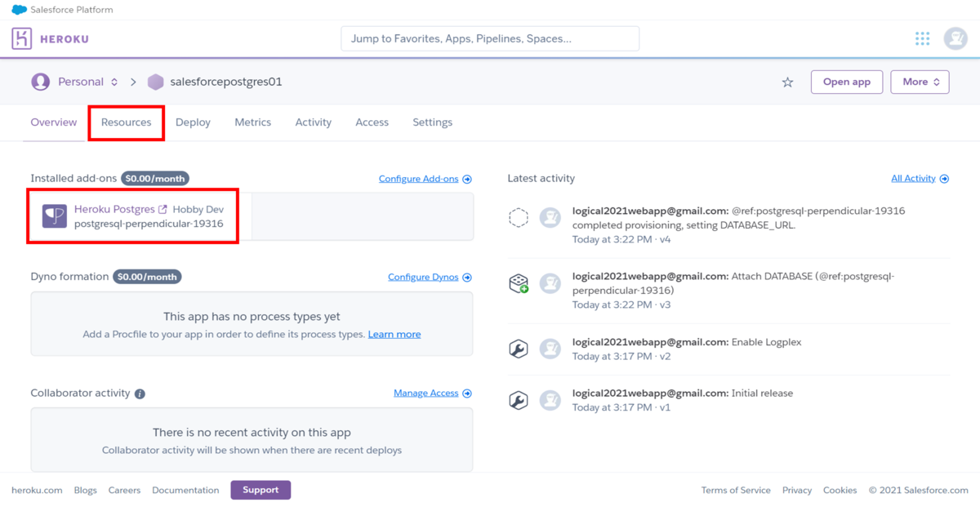Follow the Manage Access link
The width and height of the screenshot is (980, 507).
click(x=426, y=394)
